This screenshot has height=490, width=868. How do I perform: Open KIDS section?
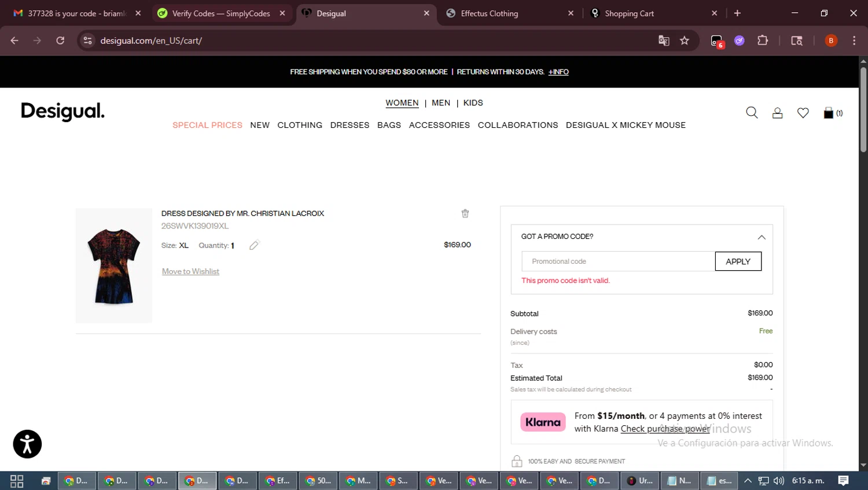tap(473, 102)
